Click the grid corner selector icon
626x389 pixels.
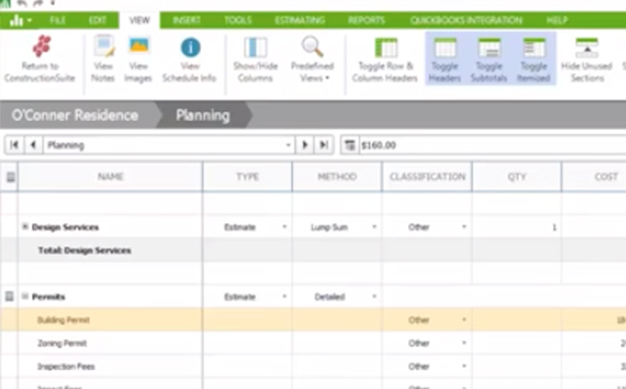[11, 177]
